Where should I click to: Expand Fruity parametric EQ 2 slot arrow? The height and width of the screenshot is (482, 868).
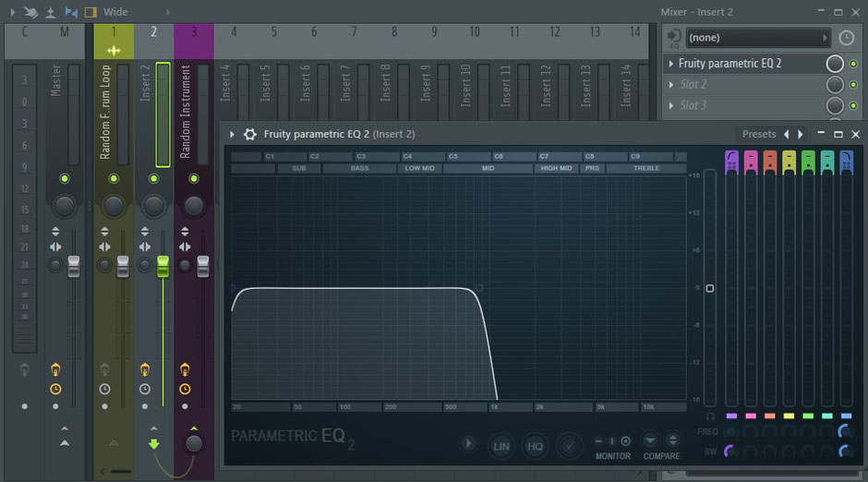(671, 64)
